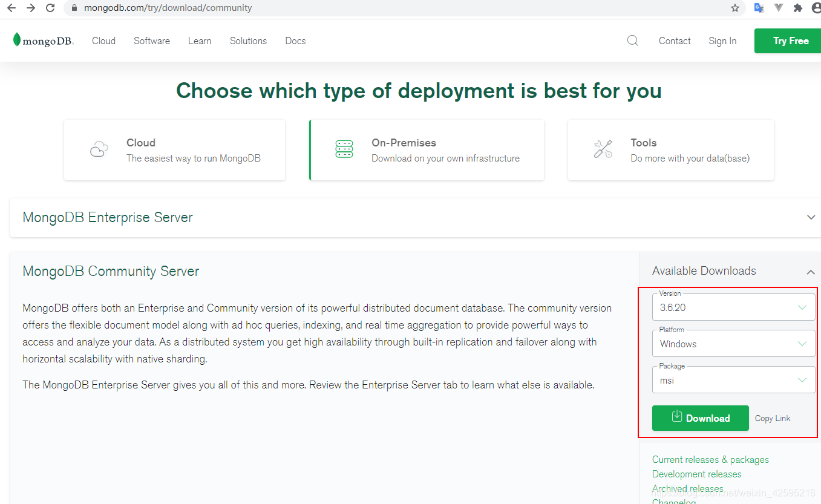Click the Copy Link link
Screen dimensions: 821x504
coord(773,418)
